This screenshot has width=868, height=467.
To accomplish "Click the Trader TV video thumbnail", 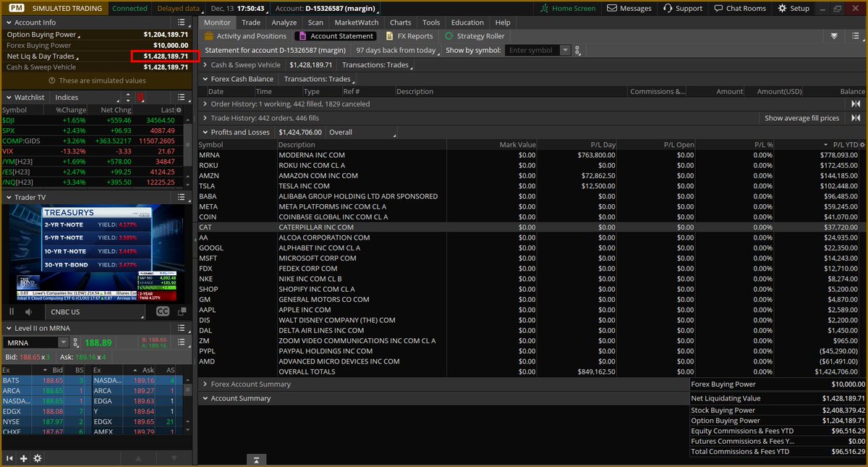I will coord(95,253).
